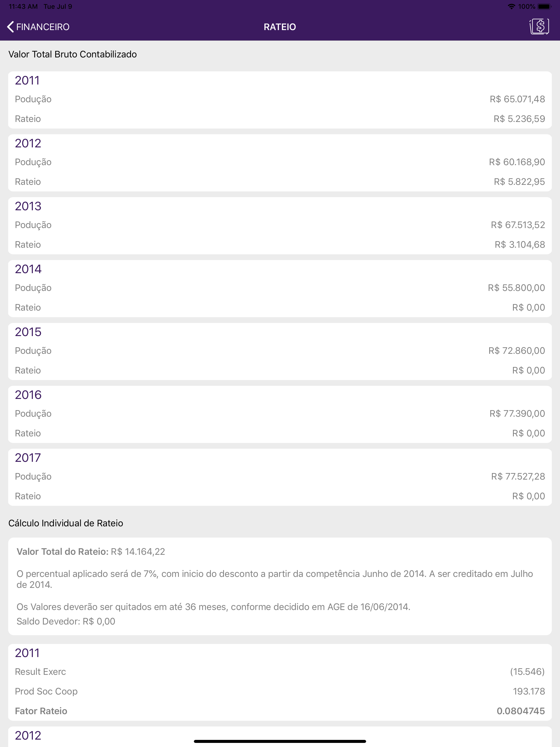The image size is (560, 747).
Task: Select production value R$ 67.513,52
Action: 518,224
